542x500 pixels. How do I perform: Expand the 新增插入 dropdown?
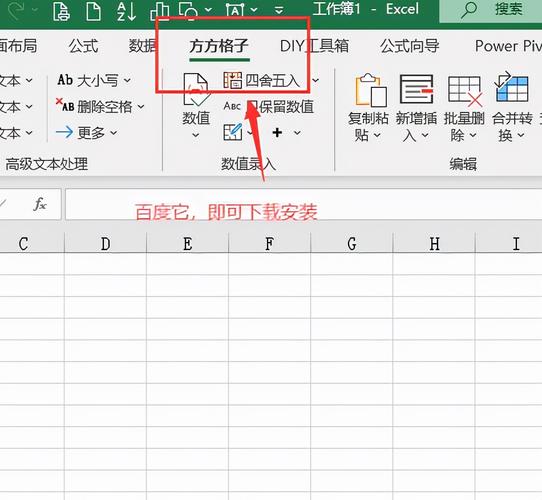tap(424, 135)
